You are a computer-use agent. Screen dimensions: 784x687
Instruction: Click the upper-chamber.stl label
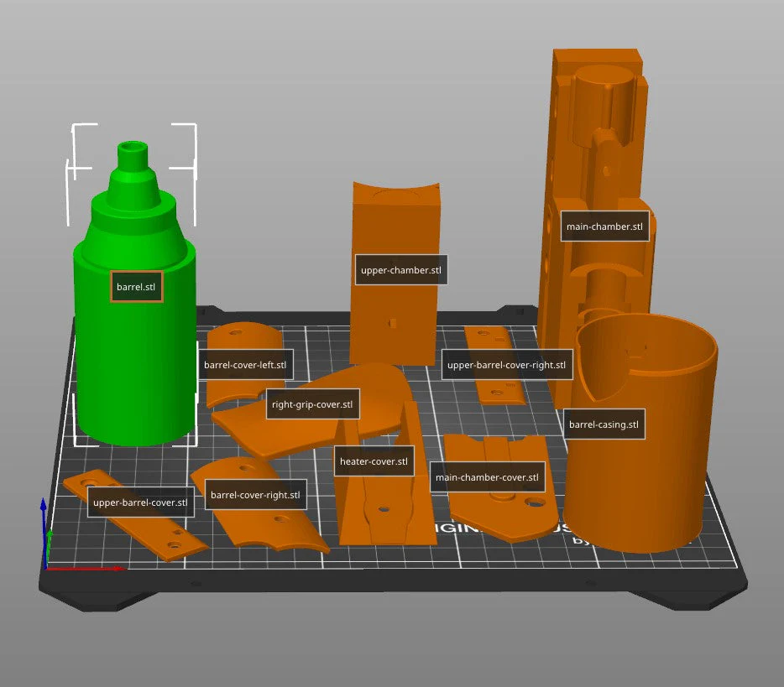point(401,270)
